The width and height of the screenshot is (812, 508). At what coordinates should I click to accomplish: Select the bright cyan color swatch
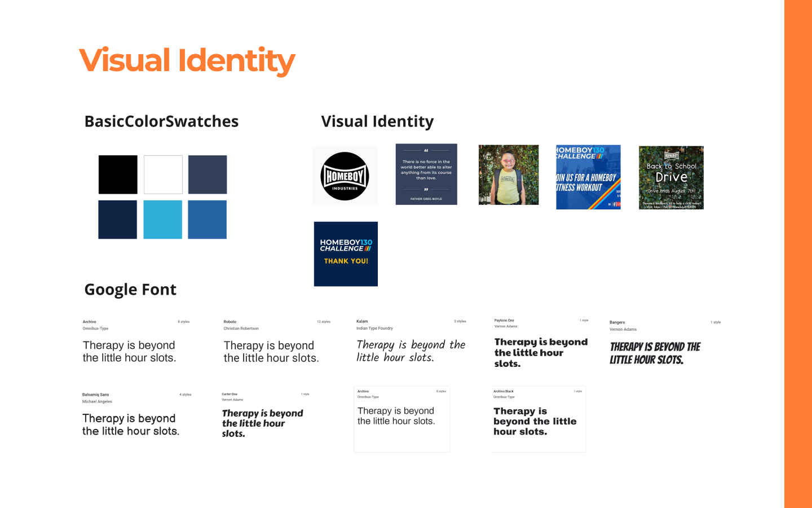tap(163, 220)
